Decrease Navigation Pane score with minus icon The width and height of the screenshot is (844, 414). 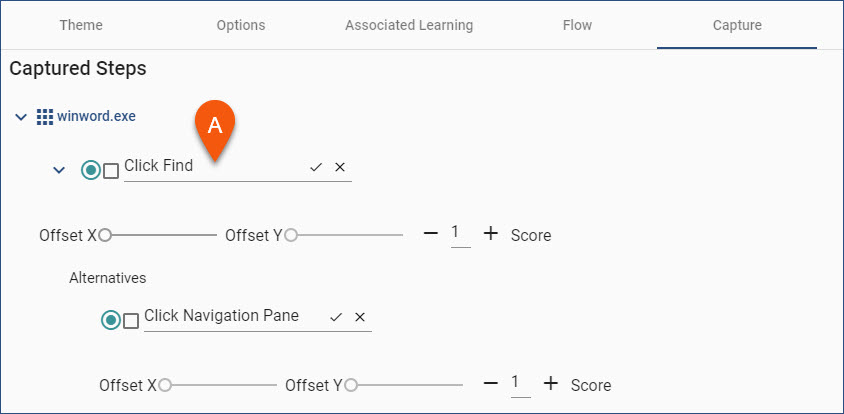click(x=490, y=383)
